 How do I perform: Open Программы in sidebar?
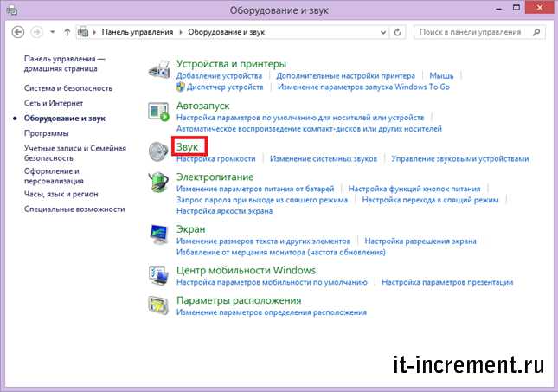click(46, 133)
